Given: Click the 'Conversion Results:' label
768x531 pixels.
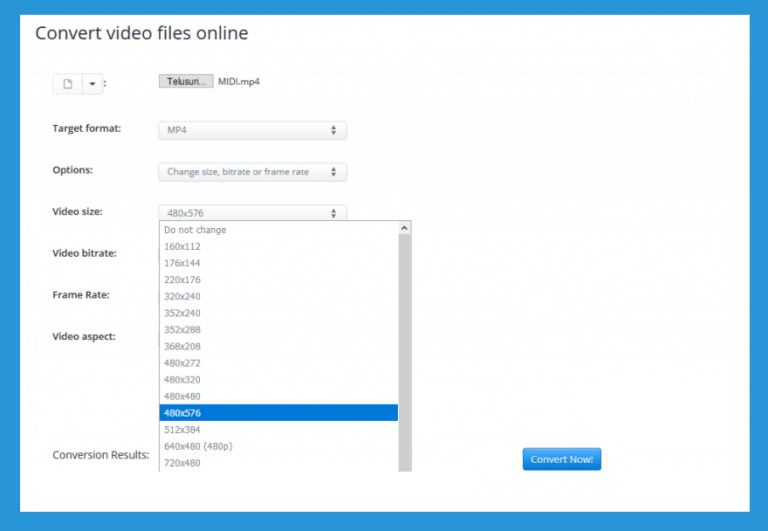Looking at the screenshot, I should 101,455.
